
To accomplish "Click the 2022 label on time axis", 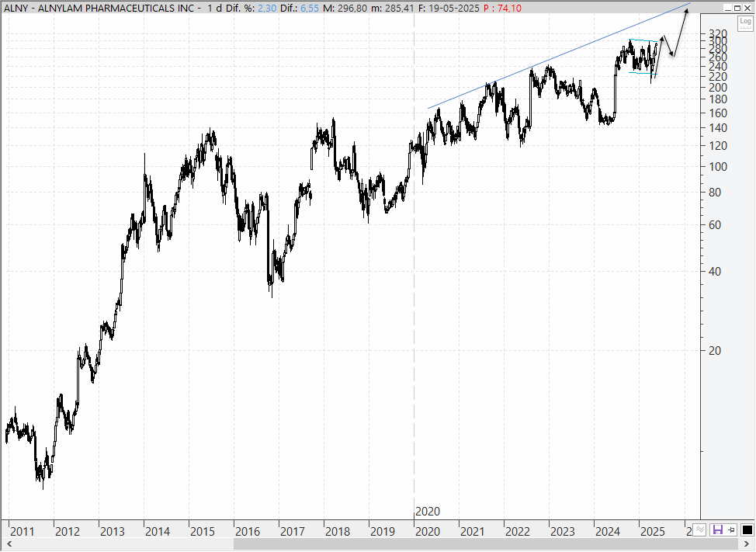I will [x=518, y=531].
